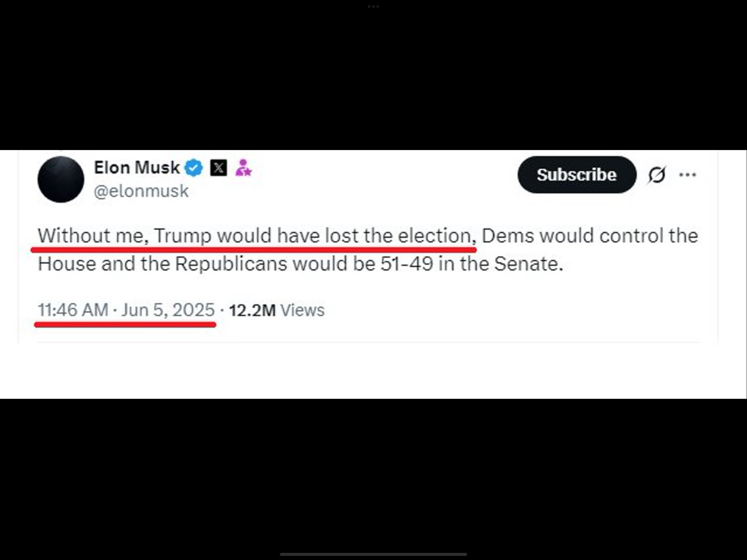The image size is (747, 560).
Task: Click the Grok slashed-circle icon
Action: click(656, 175)
